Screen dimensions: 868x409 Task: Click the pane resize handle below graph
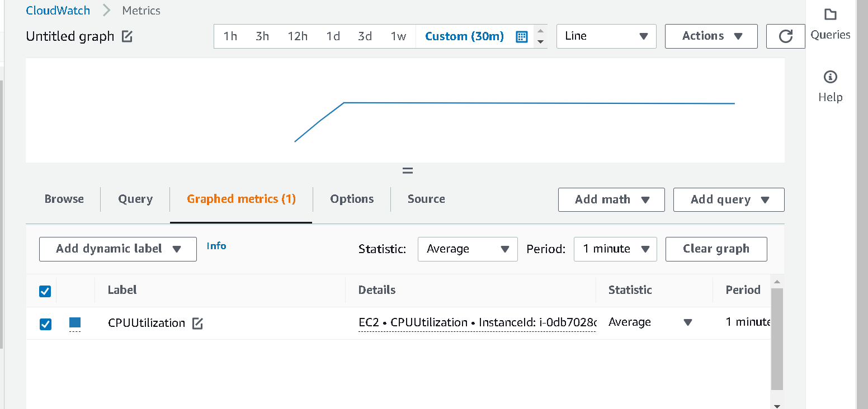click(408, 171)
